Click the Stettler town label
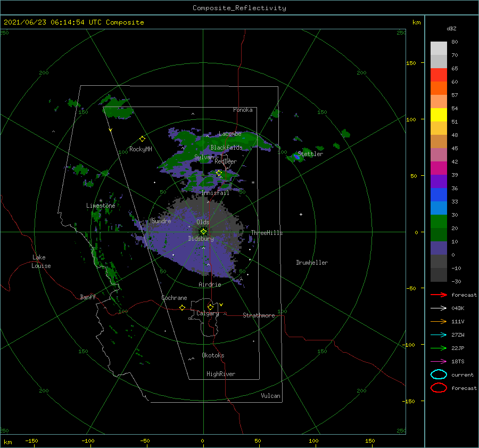 pyautogui.click(x=310, y=154)
